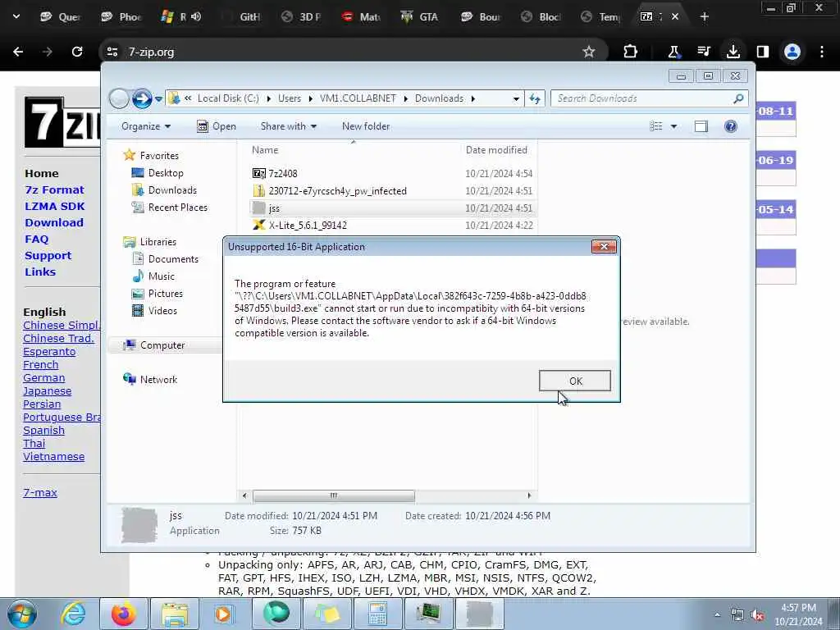The image size is (840, 630).
Task: Open the FAQ link
Action: point(36,239)
